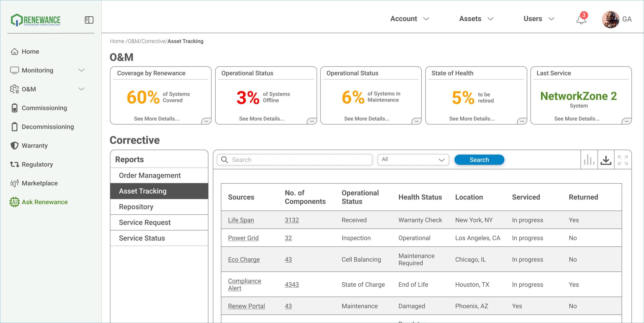Expand table to fullscreen icon
The height and width of the screenshot is (323, 644).
[623, 160]
